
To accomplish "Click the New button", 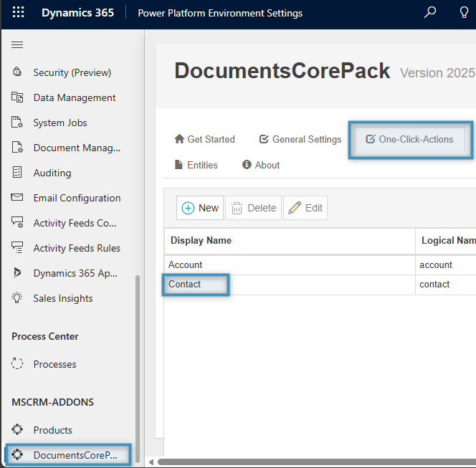I will (200, 208).
